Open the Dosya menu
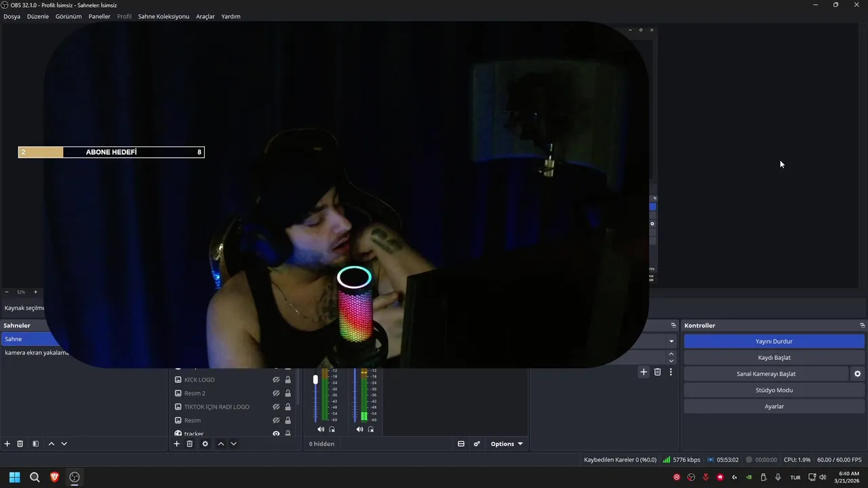The height and width of the screenshot is (488, 868). [x=12, y=16]
